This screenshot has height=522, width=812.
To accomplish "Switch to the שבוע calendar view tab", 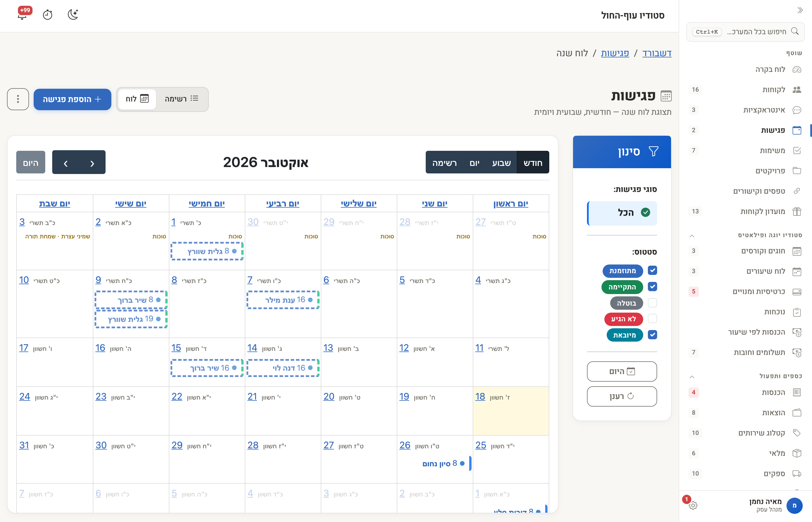I will [501, 163].
